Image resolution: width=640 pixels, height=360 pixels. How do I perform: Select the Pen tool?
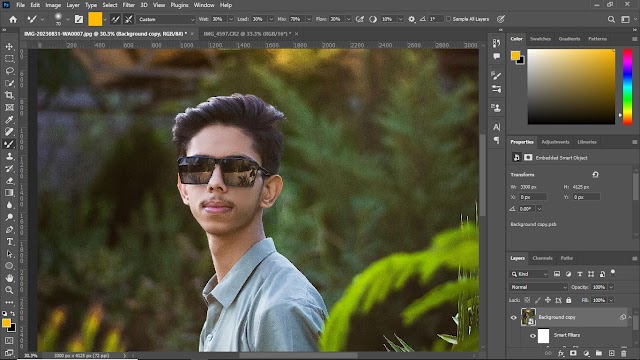click(9, 229)
